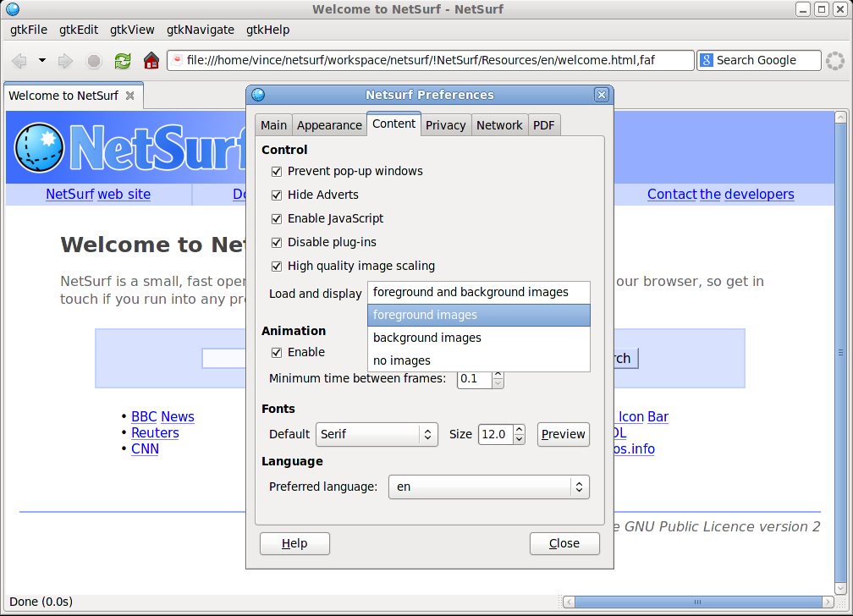Close the Netsurf Preferences dialog
The height and width of the screenshot is (616, 853).
pyautogui.click(x=601, y=95)
